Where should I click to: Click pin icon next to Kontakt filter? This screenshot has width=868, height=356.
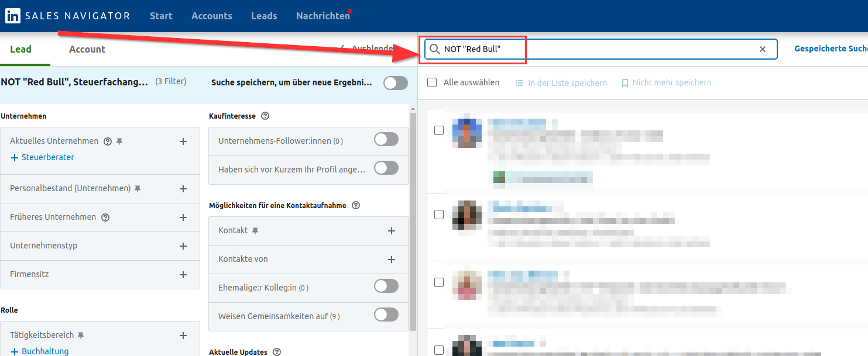point(255,231)
